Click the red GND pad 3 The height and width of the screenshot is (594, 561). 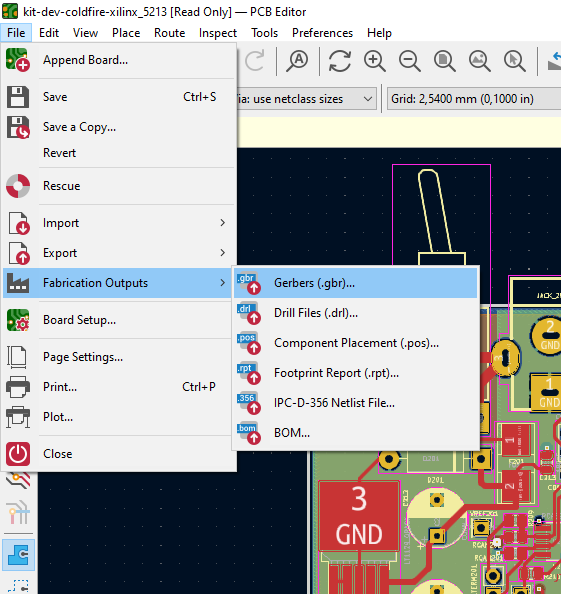[x=359, y=515]
